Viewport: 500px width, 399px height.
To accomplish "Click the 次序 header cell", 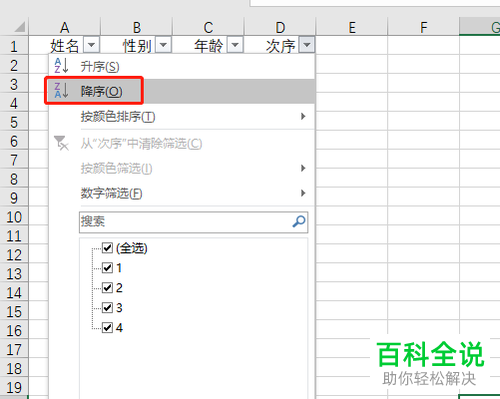I will 280,45.
